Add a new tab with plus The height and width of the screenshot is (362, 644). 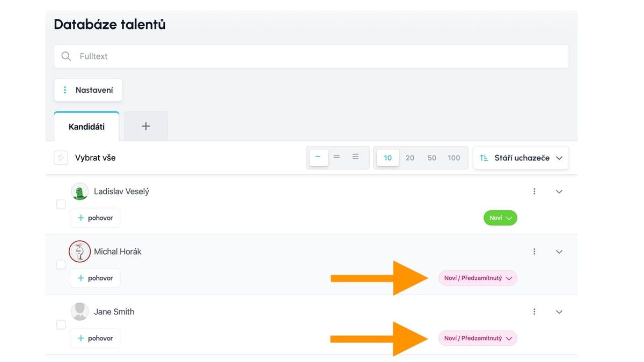(145, 126)
